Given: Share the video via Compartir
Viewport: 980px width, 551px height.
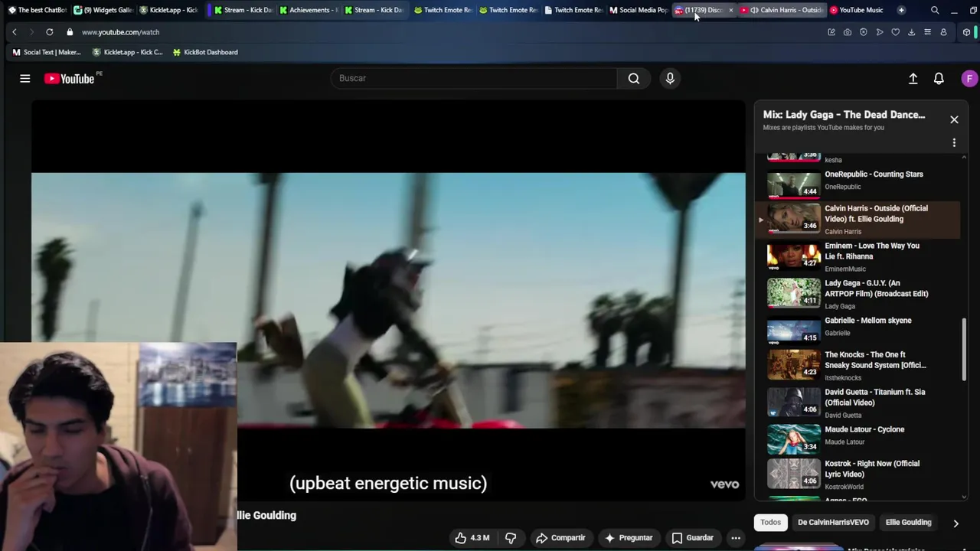Looking at the screenshot, I should click(560, 538).
